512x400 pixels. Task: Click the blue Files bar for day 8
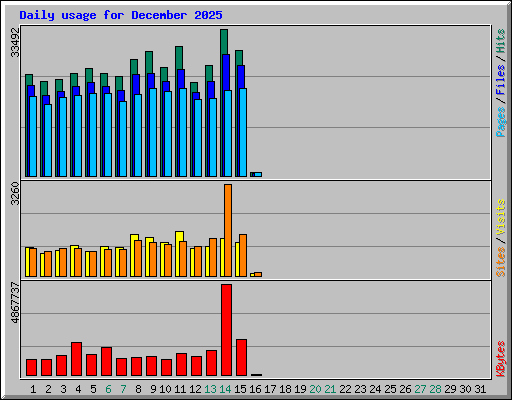pos(136,84)
